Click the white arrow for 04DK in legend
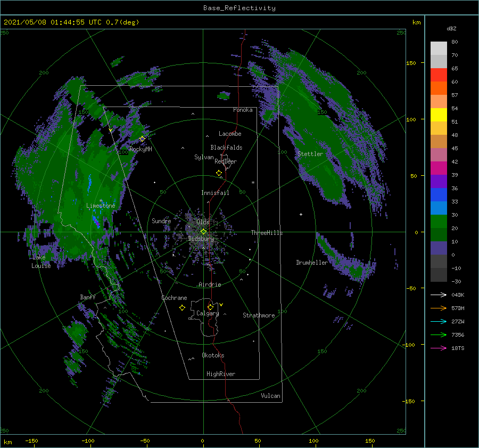The height and width of the screenshot is (448, 479). point(439,295)
